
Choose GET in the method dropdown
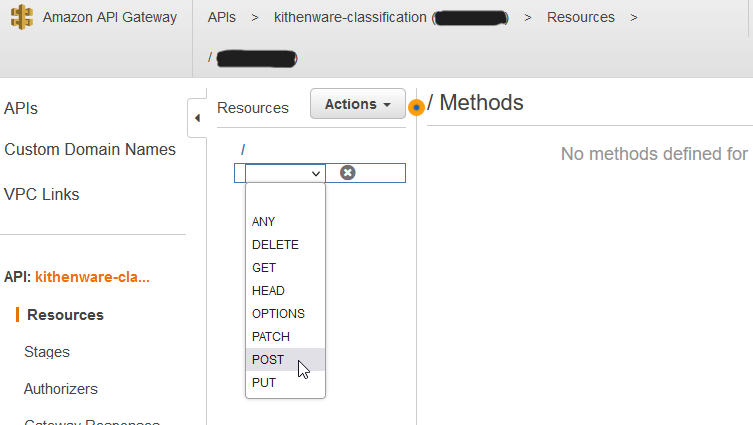285,267
